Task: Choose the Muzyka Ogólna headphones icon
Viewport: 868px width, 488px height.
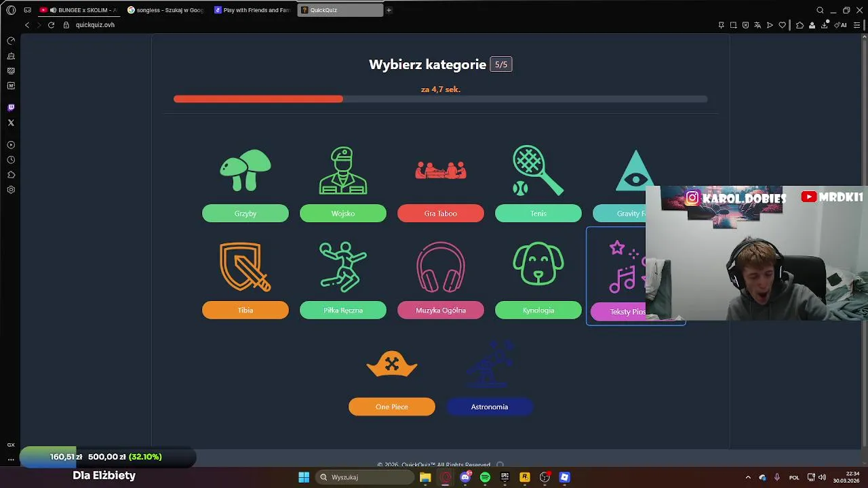Action: 441,267
